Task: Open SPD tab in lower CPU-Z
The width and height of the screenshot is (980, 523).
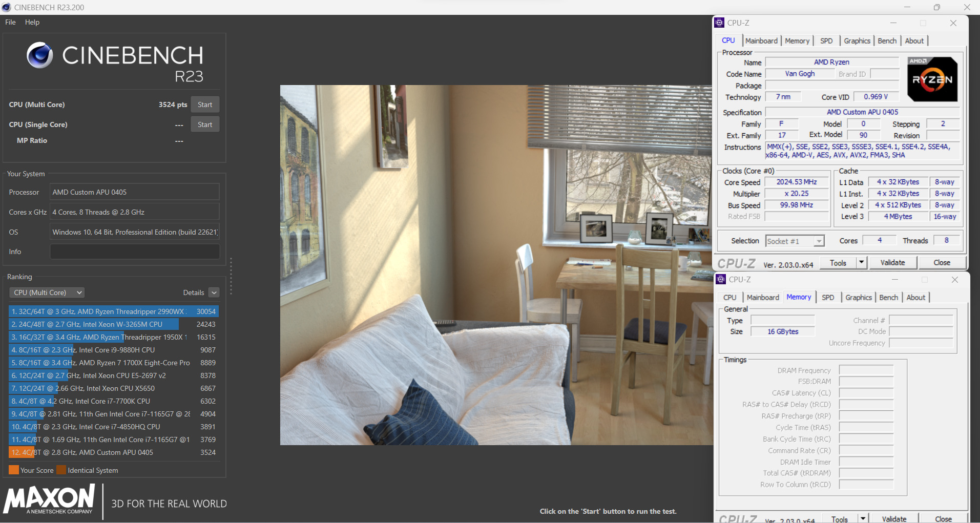Action: coord(828,298)
